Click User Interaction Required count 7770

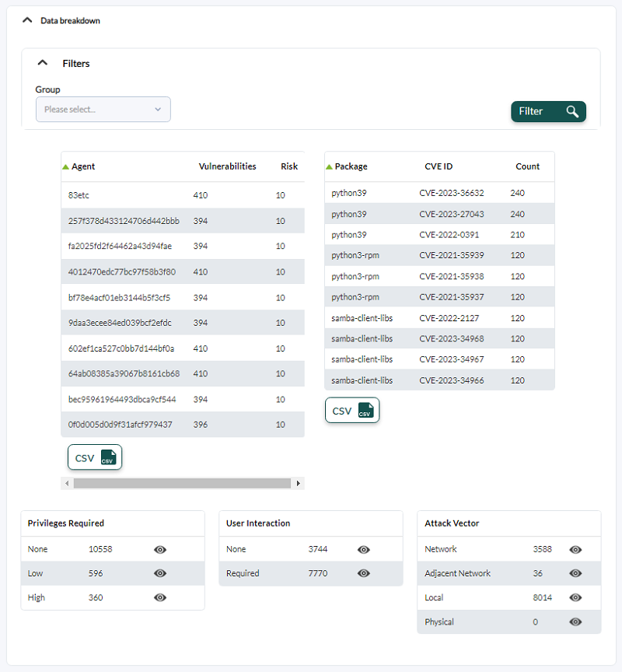[x=318, y=573]
